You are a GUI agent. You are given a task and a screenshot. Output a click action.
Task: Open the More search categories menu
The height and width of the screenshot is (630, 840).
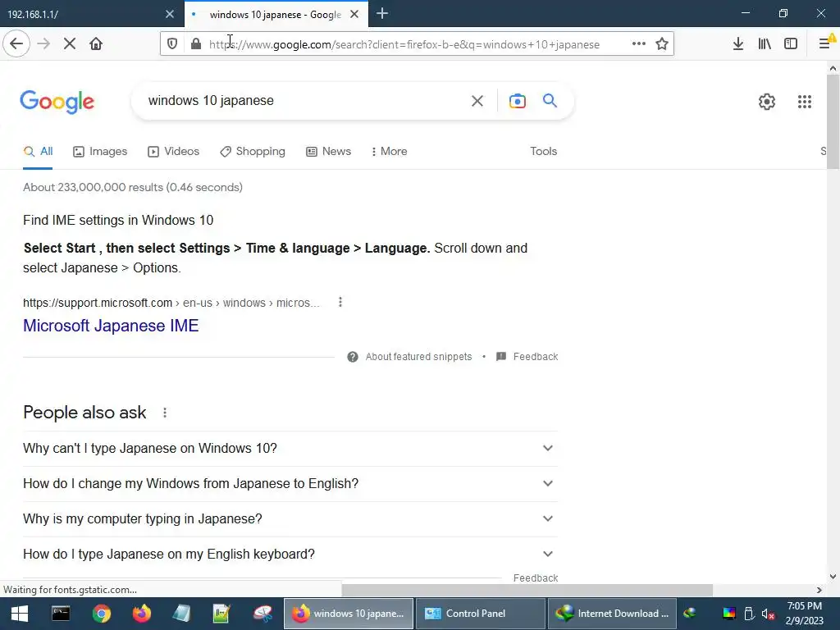pyautogui.click(x=389, y=152)
